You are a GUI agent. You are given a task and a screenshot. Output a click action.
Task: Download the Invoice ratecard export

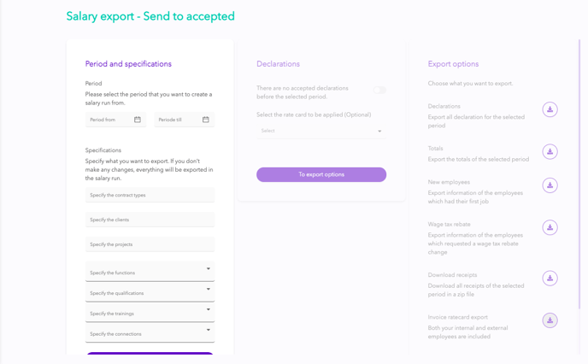pos(550,320)
